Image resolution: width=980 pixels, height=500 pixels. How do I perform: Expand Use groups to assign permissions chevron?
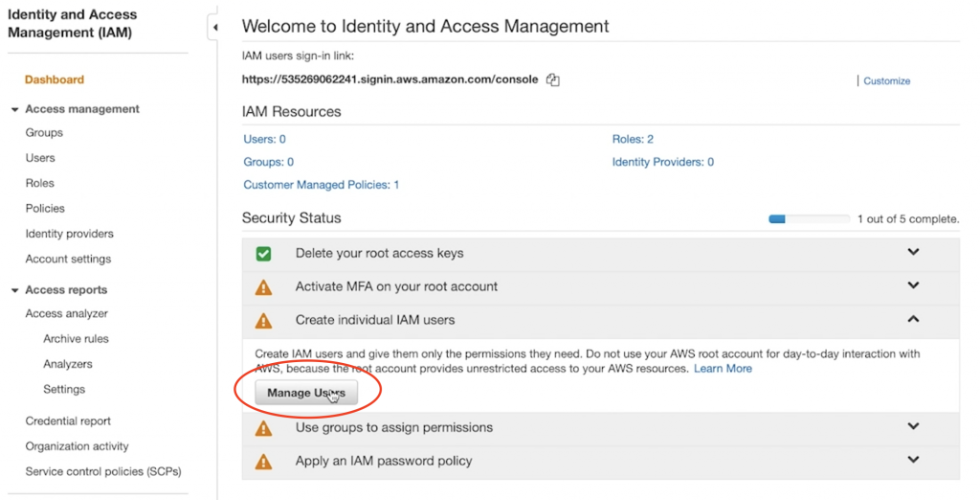pyautogui.click(x=913, y=425)
